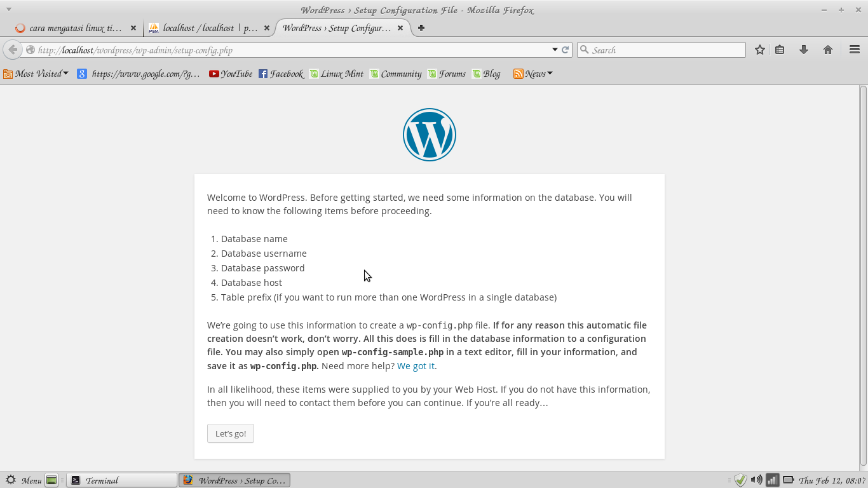Screen dimensions: 868x488
Task: Click 'Database host' list item text
Action: [252, 283]
